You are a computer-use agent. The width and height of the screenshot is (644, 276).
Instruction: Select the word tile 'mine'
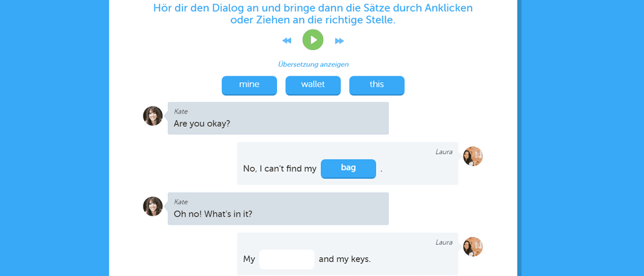(249, 85)
